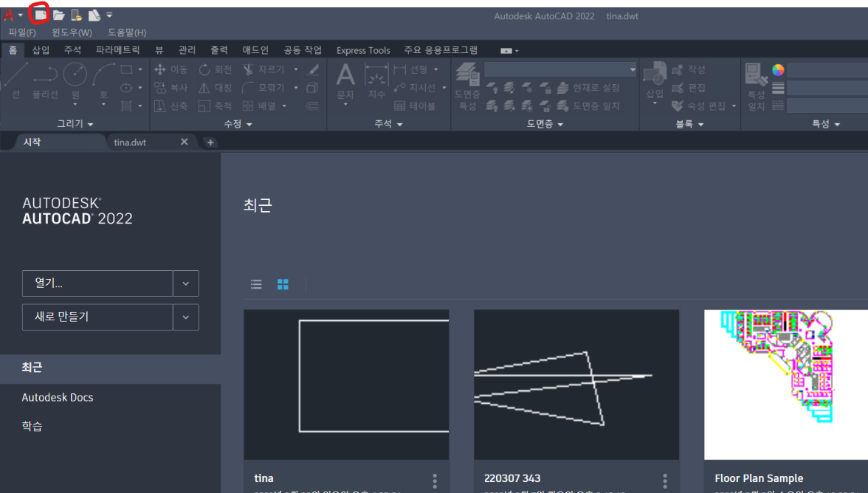Click Match Properties (특성 일치) icon
The width and height of the screenshot is (868, 493).
[756, 86]
